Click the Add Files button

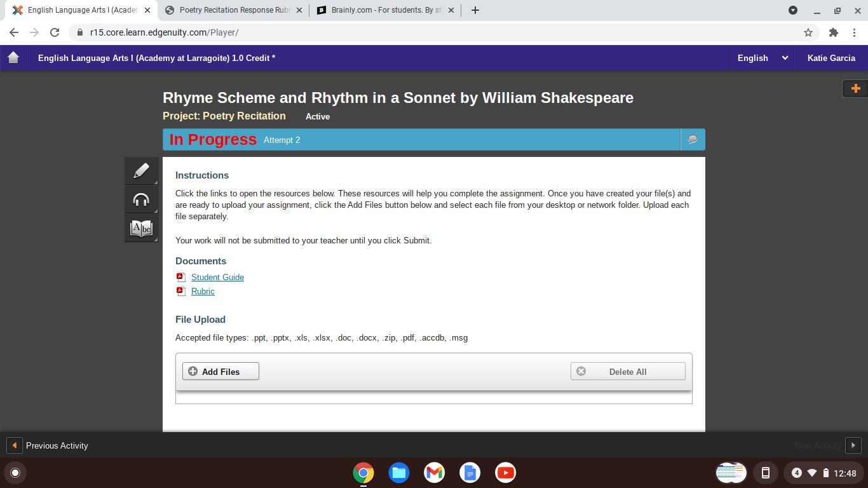(x=220, y=372)
